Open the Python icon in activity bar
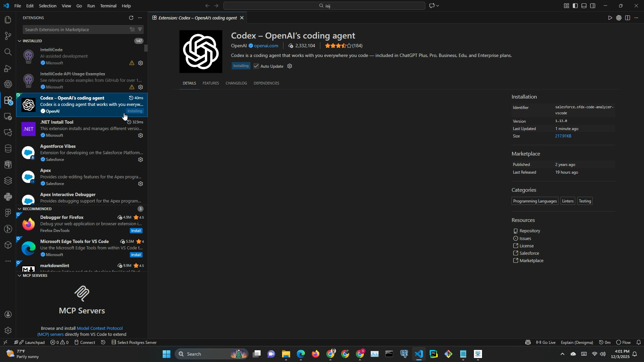The width and height of the screenshot is (644, 362). pyautogui.click(x=8, y=197)
